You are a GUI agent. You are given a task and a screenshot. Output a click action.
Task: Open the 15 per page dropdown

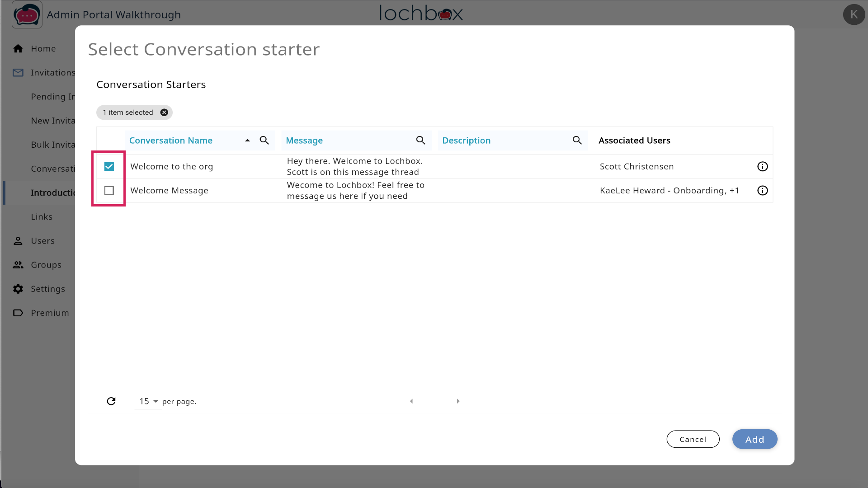click(148, 401)
